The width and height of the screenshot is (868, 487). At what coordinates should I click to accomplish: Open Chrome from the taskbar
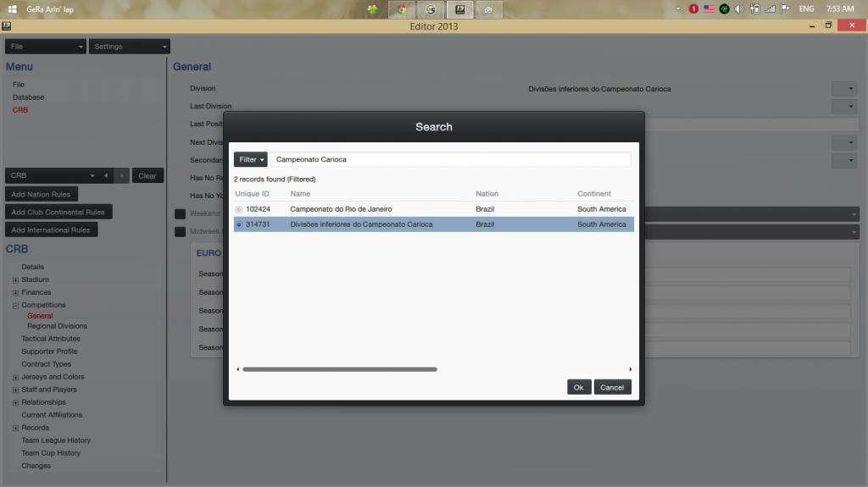coord(402,9)
